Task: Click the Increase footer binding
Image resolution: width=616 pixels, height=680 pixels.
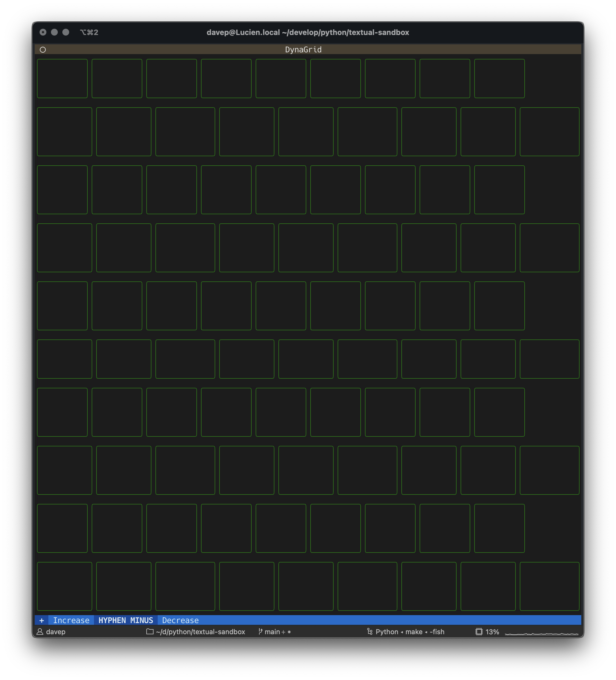Action: [x=71, y=620]
